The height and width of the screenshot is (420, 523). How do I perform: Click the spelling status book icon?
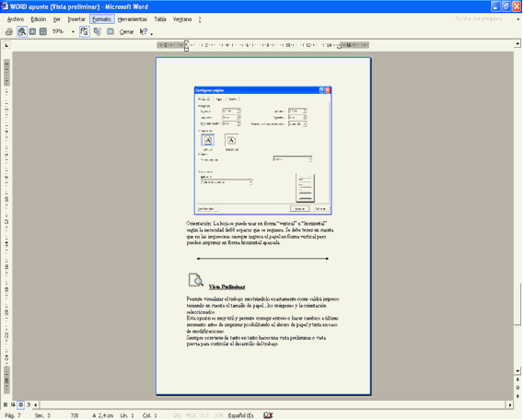[x=268, y=415]
